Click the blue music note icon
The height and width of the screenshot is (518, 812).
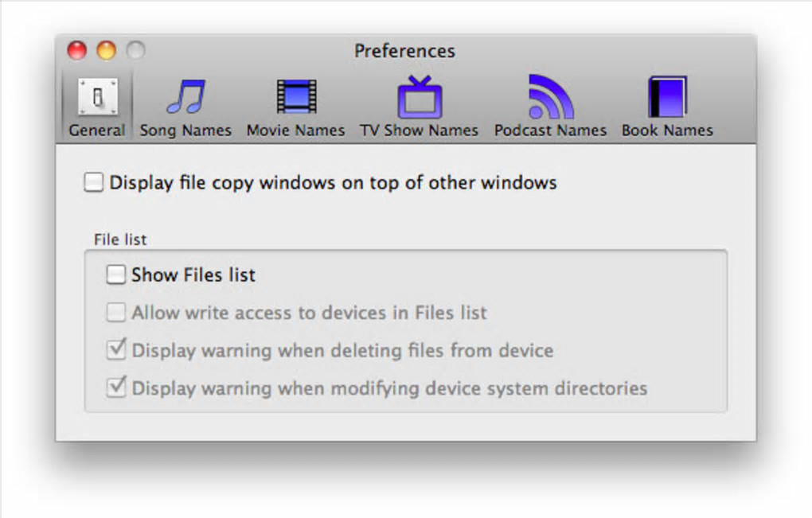pyautogui.click(x=185, y=98)
